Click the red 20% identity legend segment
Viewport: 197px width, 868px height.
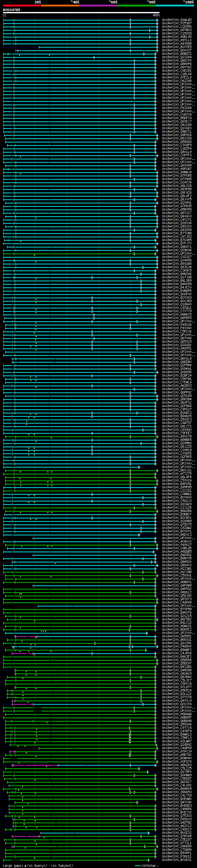22,6
